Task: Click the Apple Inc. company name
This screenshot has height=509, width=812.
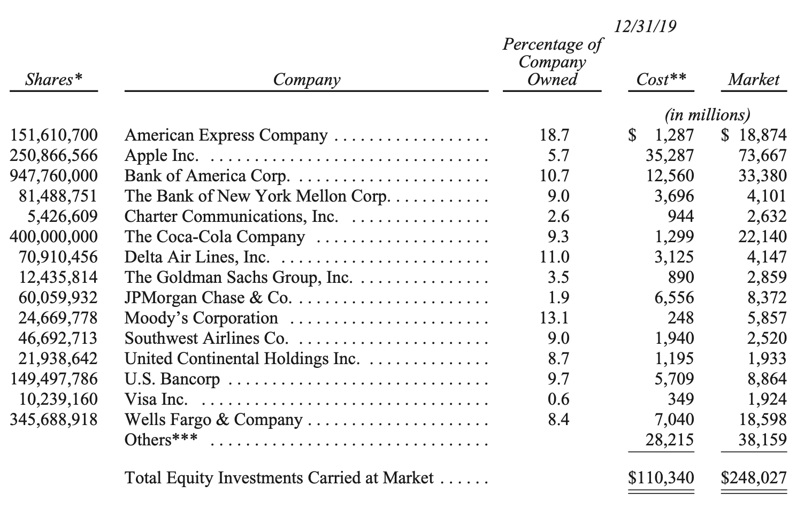Action: click(162, 156)
